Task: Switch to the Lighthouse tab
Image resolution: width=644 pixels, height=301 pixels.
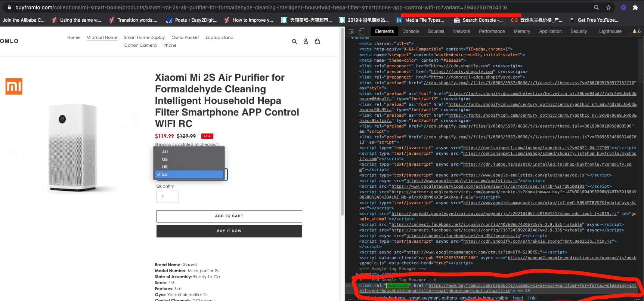Action: click(x=610, y=31)
